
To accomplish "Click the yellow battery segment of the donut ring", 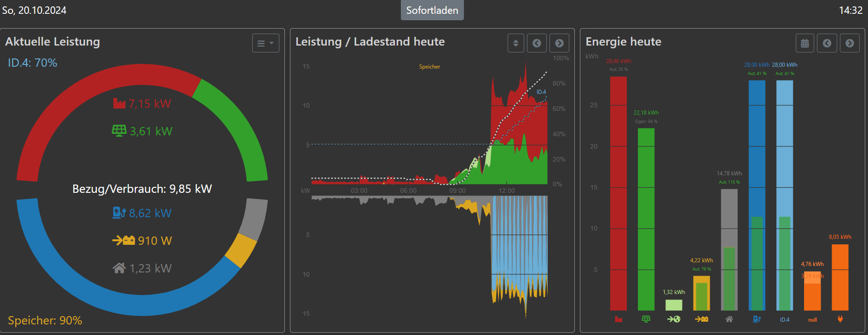I will (x=241, y=250).
